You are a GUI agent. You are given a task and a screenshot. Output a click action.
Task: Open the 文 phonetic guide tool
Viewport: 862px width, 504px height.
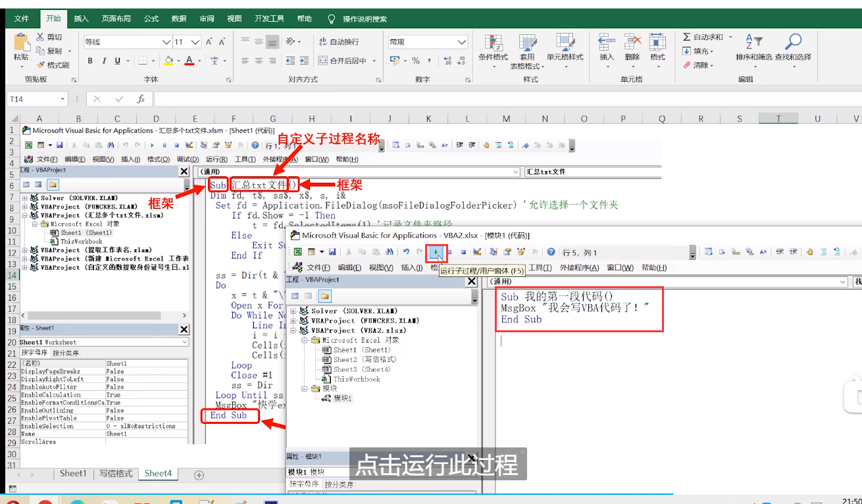(x=215, y=61)
